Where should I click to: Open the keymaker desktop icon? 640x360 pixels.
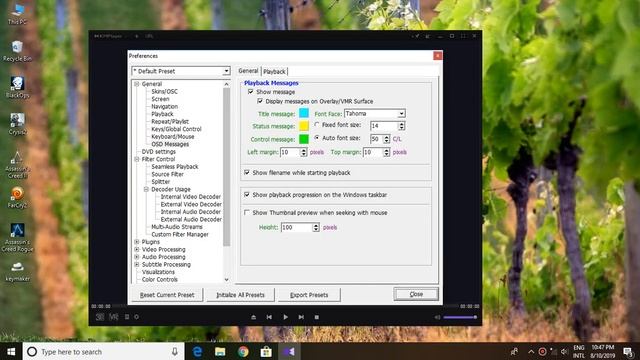click(x=17, y=271)
